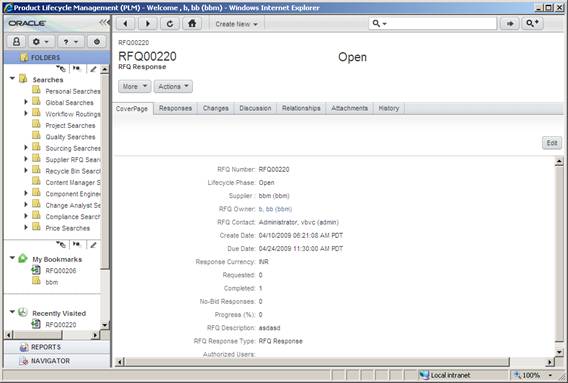Click the Quality Searches folder icon
568x383 pixels.
tap(36, 136)
